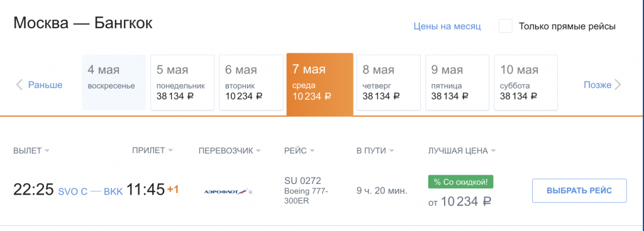The height and width of the screenshot is (231, 644).
Task: Select the 8 мая четверг date tab
Action: [389, 82]
